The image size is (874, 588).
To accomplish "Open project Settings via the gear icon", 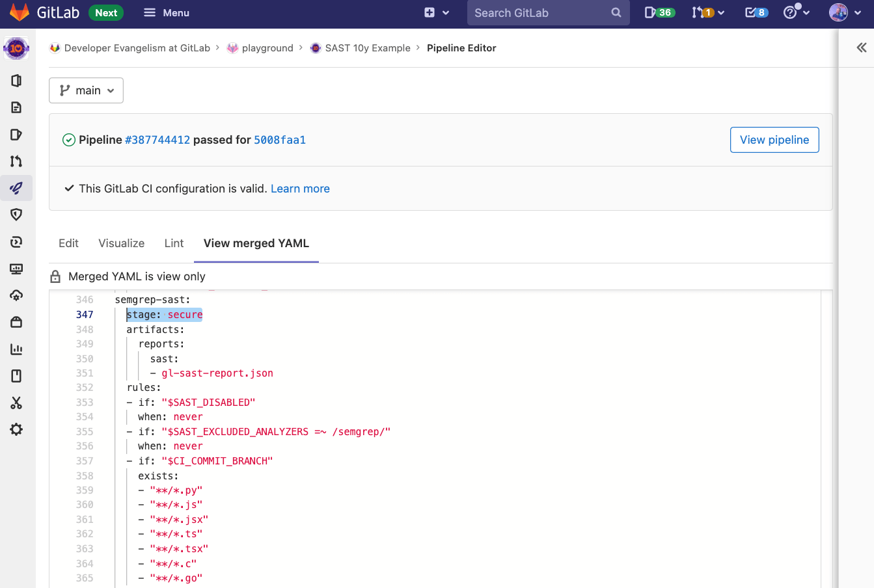I will tap(16, 429).
